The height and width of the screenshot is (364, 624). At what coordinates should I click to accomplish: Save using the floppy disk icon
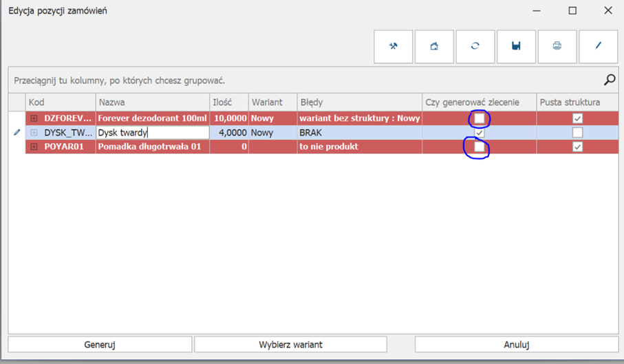[516, 46]
